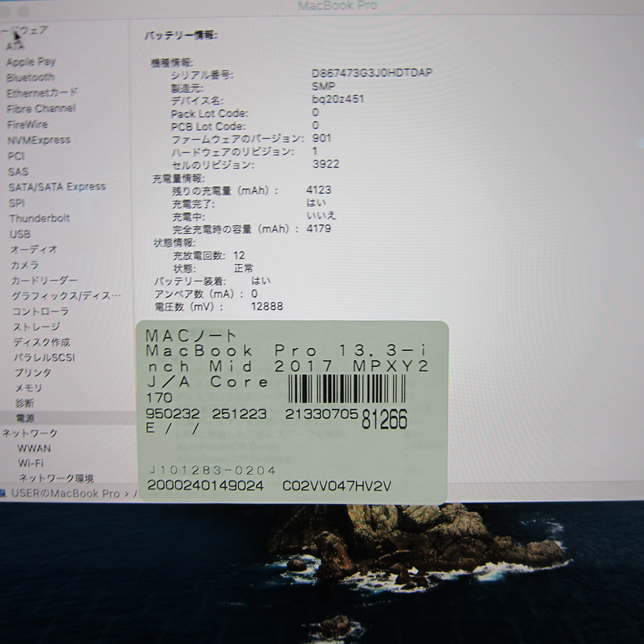644x644 pixels.
Task: Select Bluetooth in hardware list
Action: click(30, 77)
